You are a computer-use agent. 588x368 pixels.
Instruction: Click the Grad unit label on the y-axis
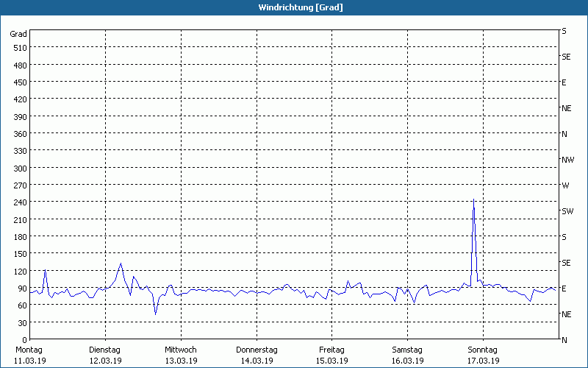[x=18, y=34]
